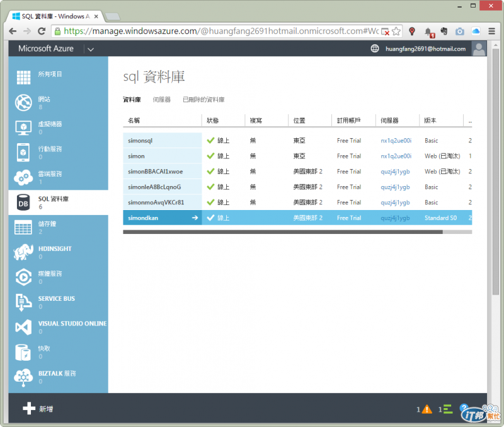Open the Media Services play icon
The height and width of the screenshot is (427, 504).
pyautogui.click(x=23, y=277)
